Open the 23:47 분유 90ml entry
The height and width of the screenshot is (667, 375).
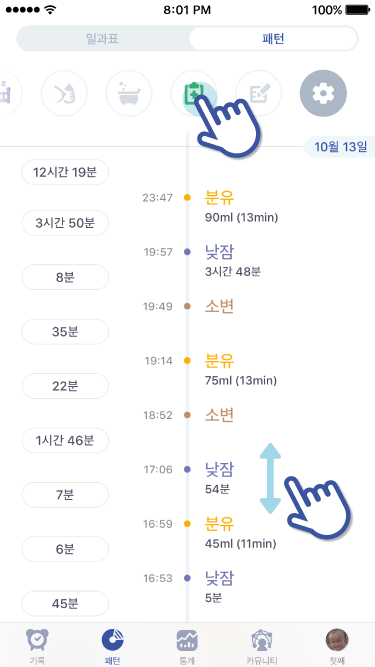click(x=210, y=206)
